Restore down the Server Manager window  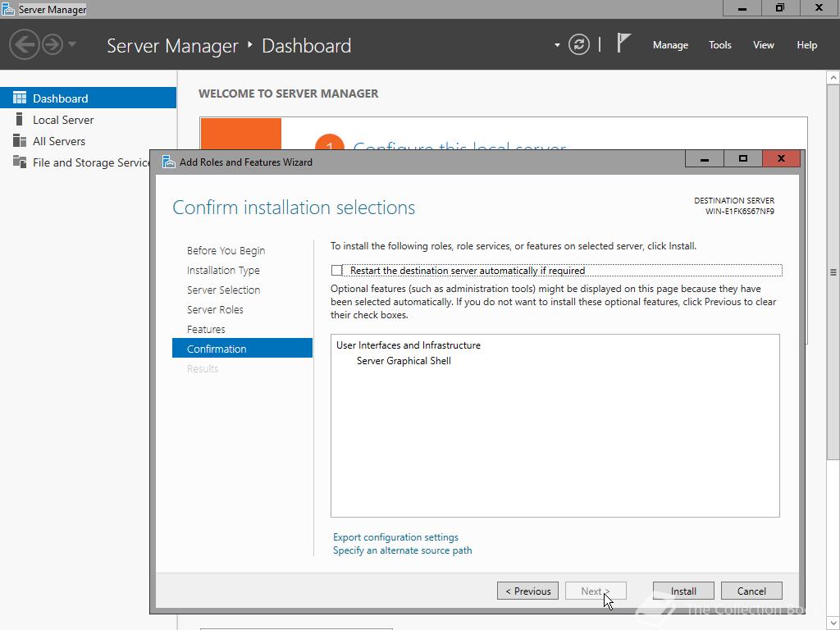pyautogui.click(x=780, y=8)
